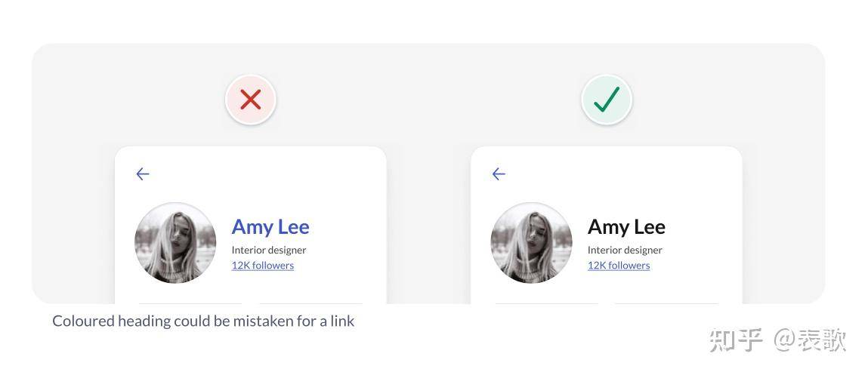Go back using arrow in incorrect example card
The height and width of the screenshot is (375, 868).
tap(143, 174)
